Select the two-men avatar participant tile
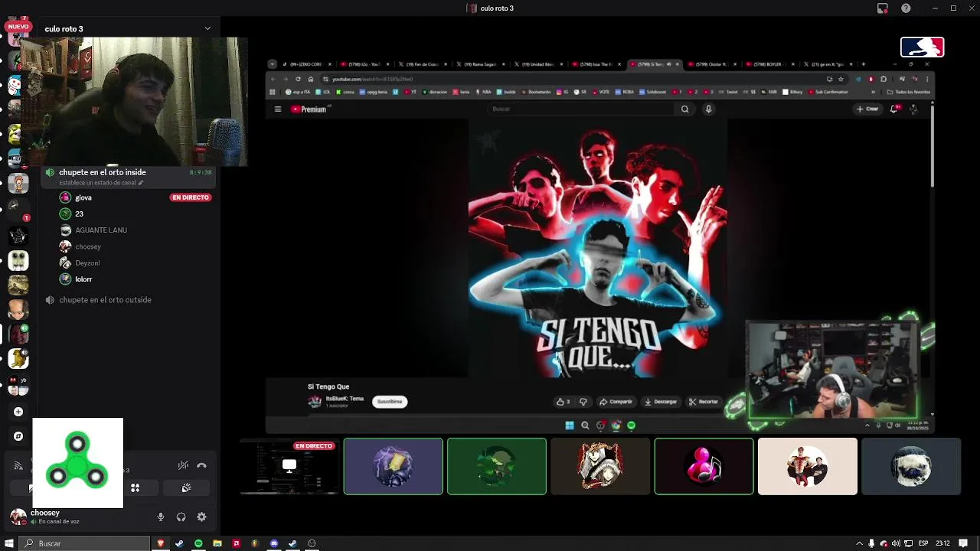This screenshot has width=980, height=551. pos(808,466)
